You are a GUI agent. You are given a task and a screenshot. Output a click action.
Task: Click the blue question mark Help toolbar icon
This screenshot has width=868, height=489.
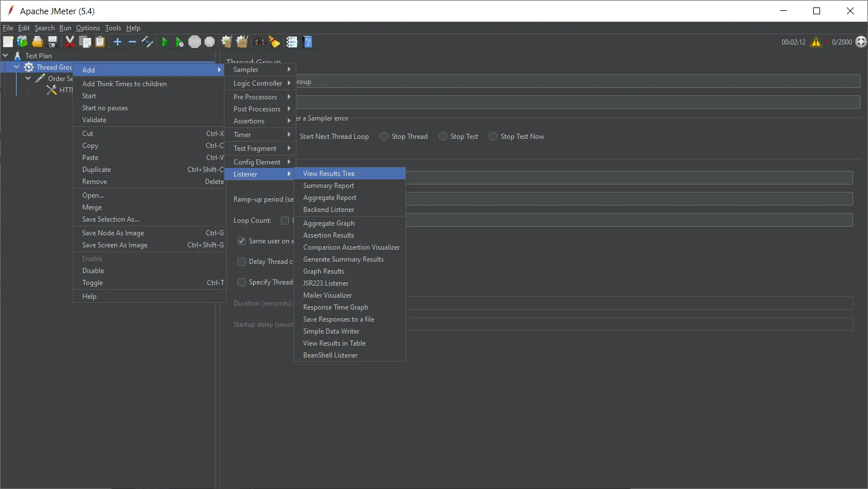click(x=308, y=42)
